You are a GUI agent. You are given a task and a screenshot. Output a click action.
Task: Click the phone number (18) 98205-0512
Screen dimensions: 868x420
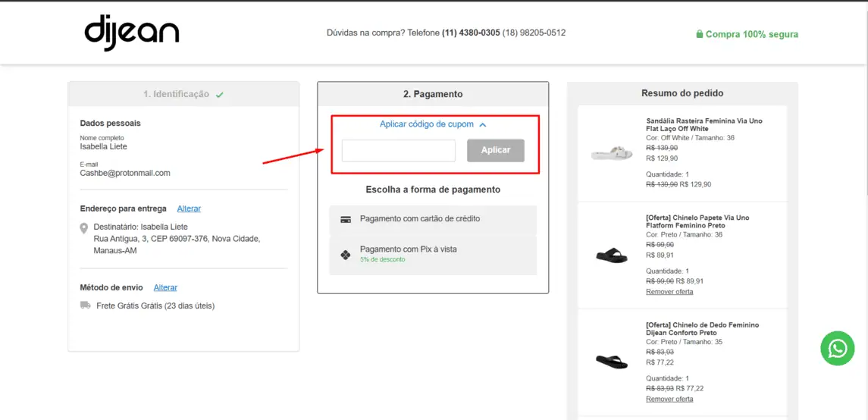click(534, 33)
